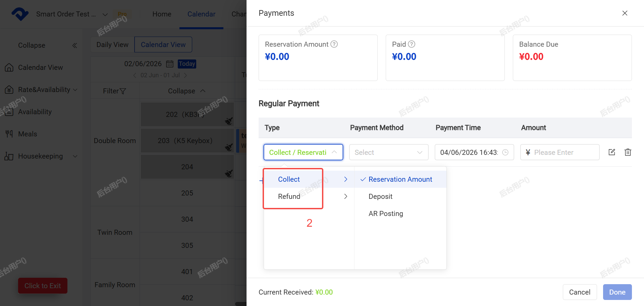Click the Click to Exit button
This screenshot has width=644, height=306.
(43, 286)
